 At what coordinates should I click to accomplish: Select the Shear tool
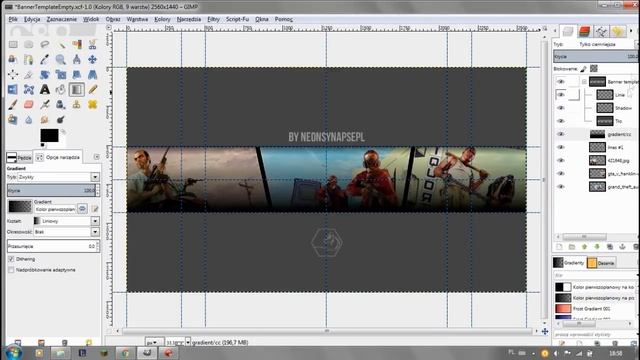coord(77,74)
